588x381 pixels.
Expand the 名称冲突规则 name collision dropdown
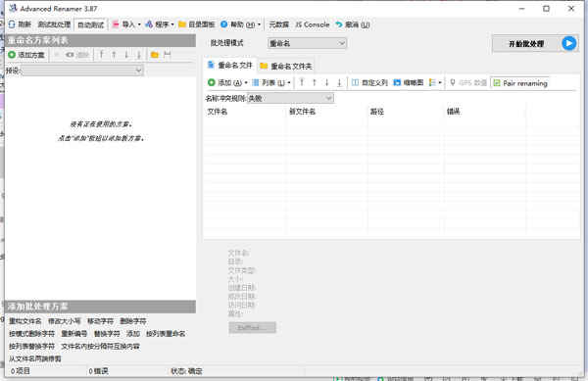(291, 99)
